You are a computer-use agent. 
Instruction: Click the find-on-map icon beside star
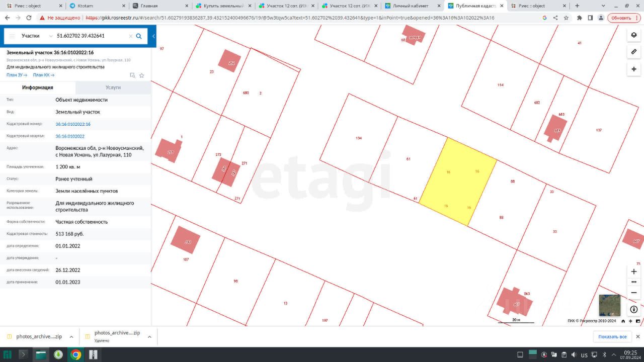tap(132, 75)
